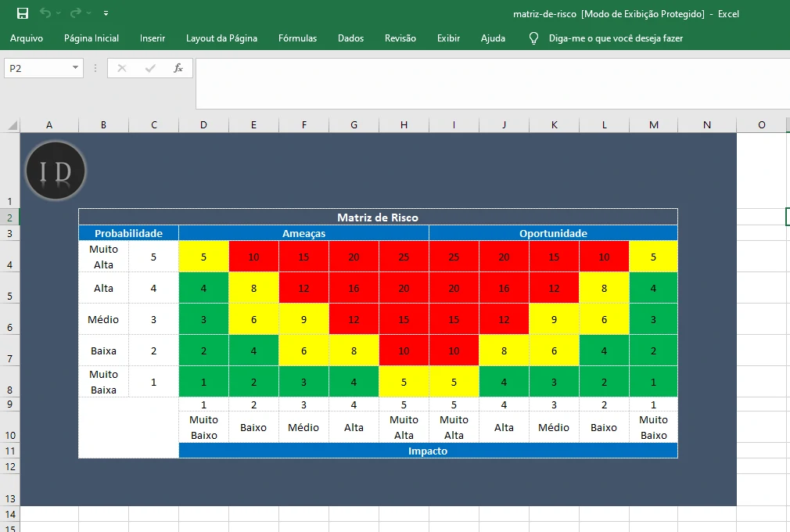Select the Matriz de Risco title cell

pyautogui.click(x=378, y=217)
